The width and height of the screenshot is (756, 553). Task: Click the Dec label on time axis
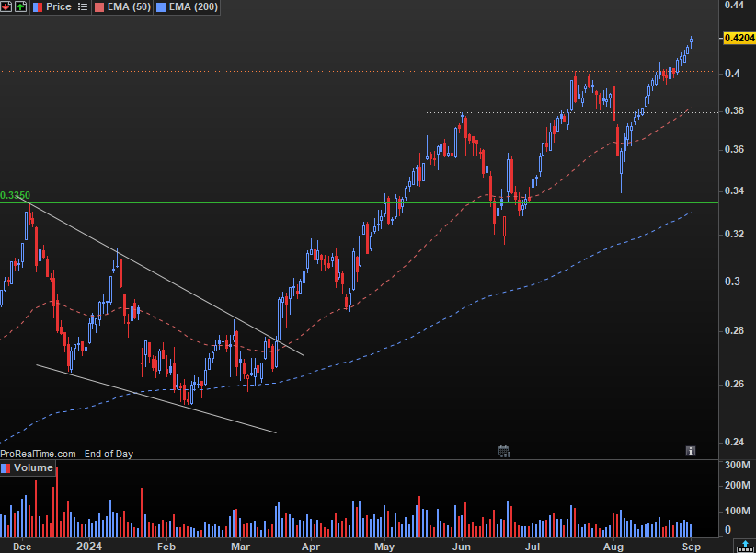coord(22,547)
